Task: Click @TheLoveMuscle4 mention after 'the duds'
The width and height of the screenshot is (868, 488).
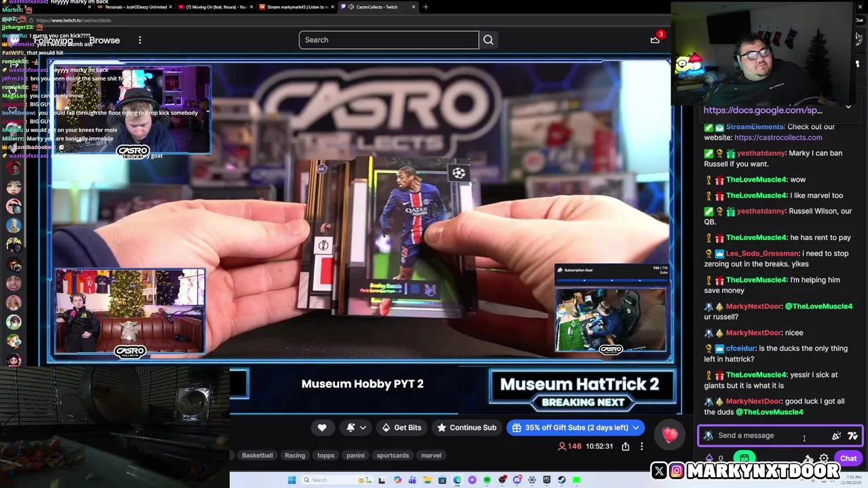Action: [769, 412]
